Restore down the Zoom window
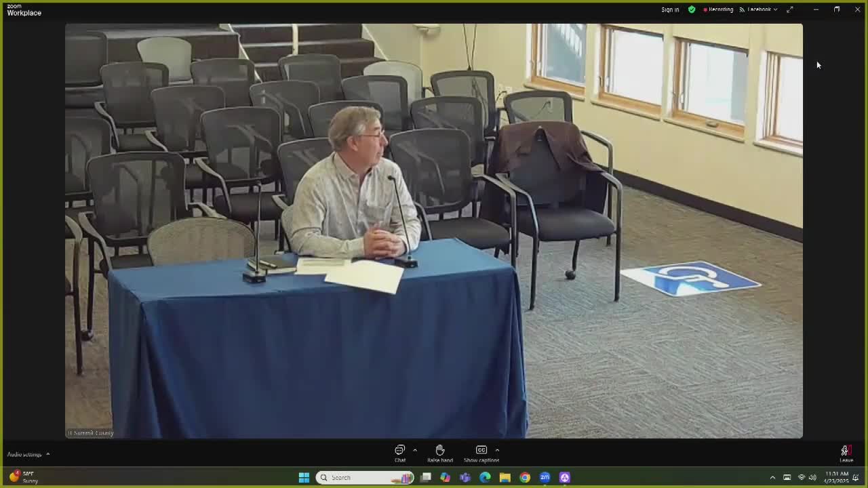 837,9
